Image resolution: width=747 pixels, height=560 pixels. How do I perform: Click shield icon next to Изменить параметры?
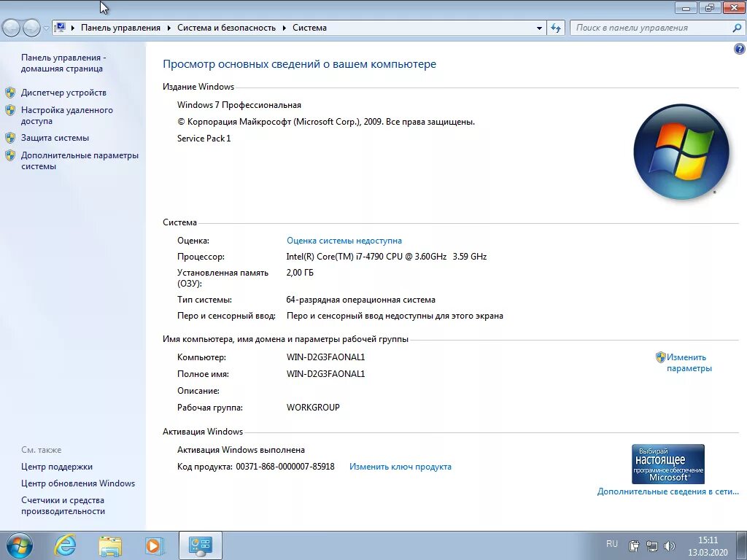click(660, 357)
